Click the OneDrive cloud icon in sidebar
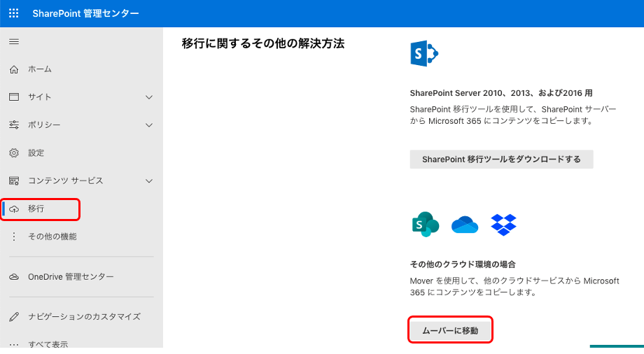644x354 pixels. point(14,277)
